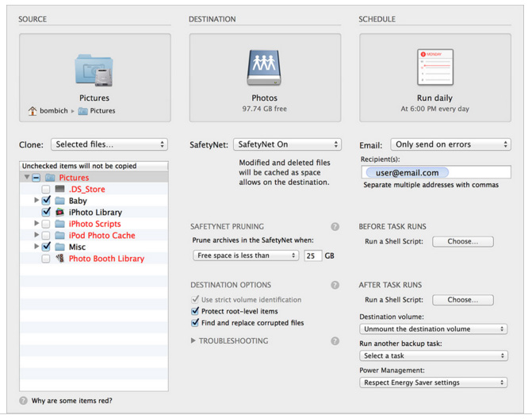Click the schedule selector box showing Run daily
The height and width of the screenshot is (419, 532).
tap(435, 78)
